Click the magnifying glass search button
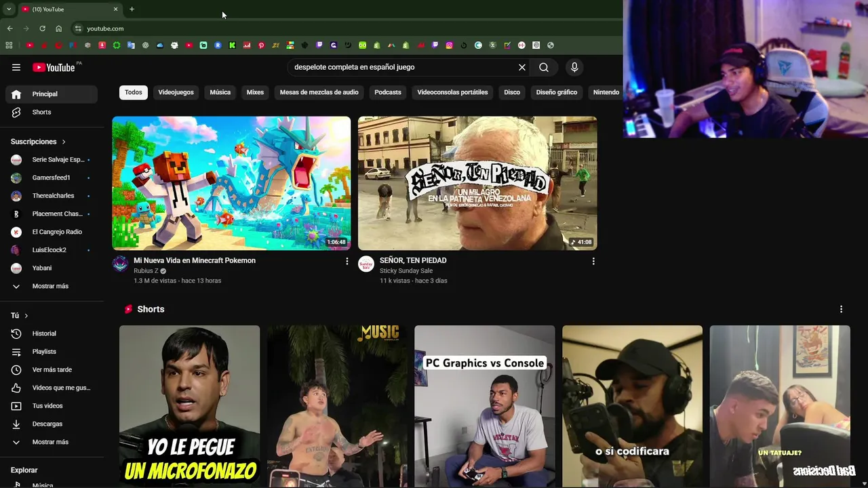 (544, 67)
